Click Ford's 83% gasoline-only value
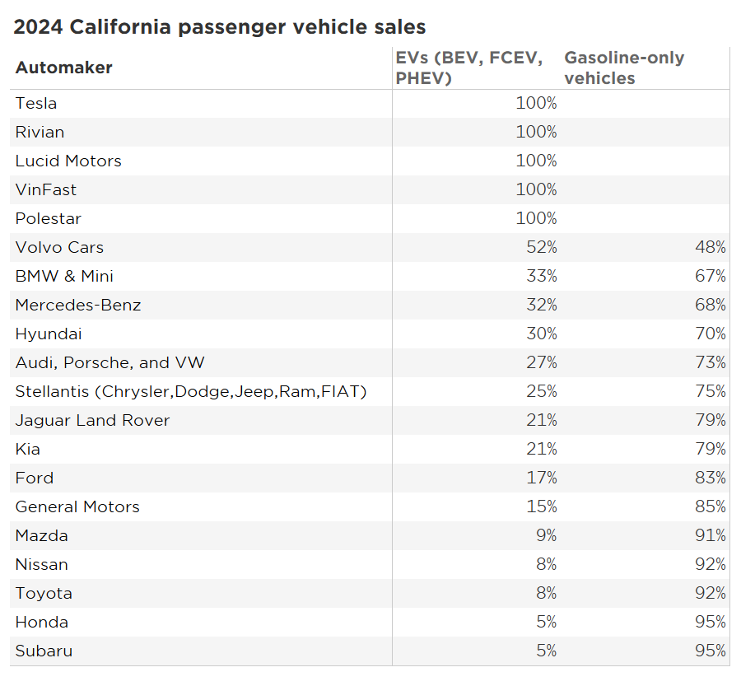This screenshot has width=741, height=700. pos(710,478)
